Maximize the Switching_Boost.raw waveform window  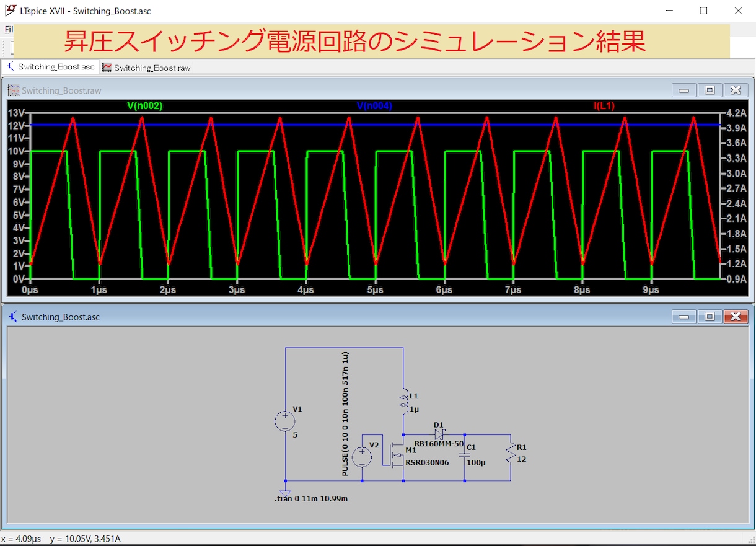[710, 90]
